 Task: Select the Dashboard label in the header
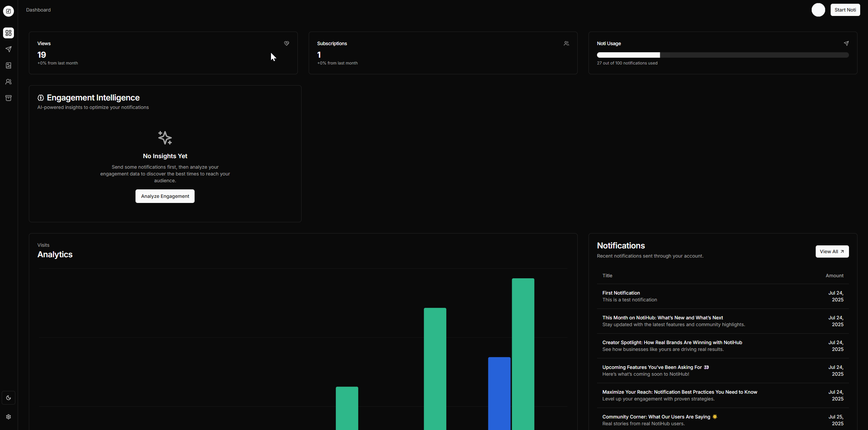(38, 10)
